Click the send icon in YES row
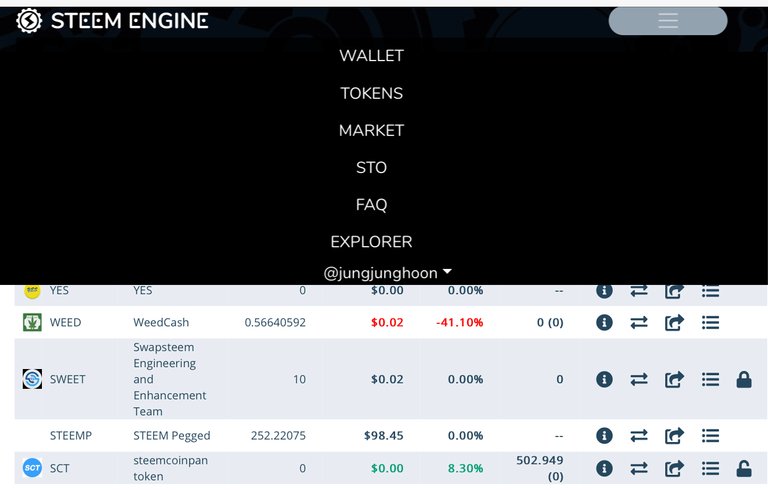This screenshot has height=490, width=768. (674, 291)
